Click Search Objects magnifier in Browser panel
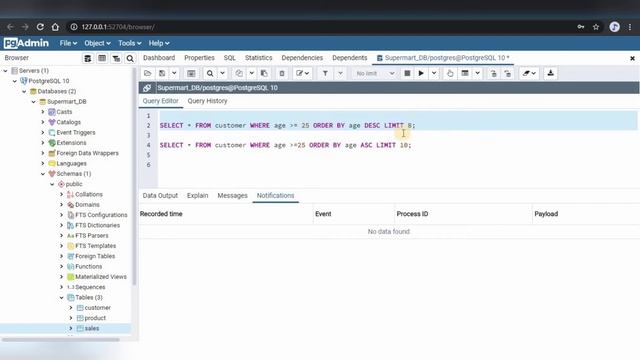The width and height of the screenshot is (640, 360). [x=130, y=58]
